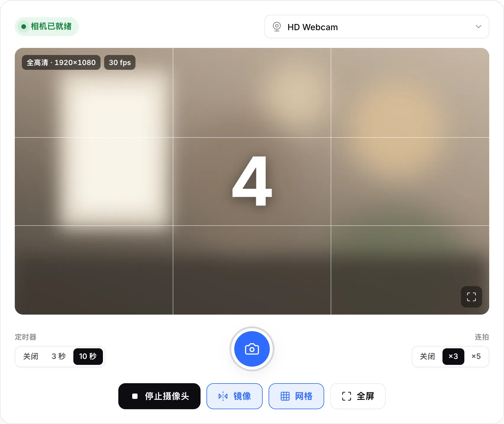Viewport: 504px width, 424px height.
Task: Click the 全屏 button below the preview
Action: (358, 396)
